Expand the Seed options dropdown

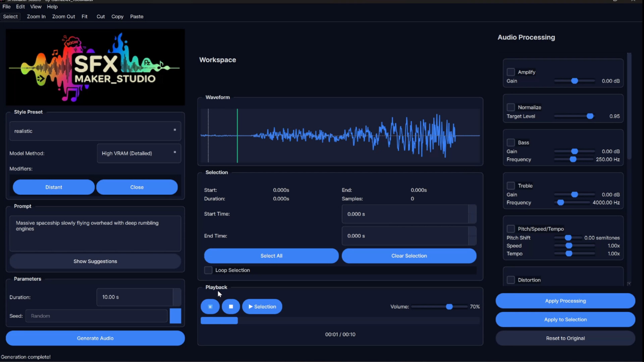point(175,315)
